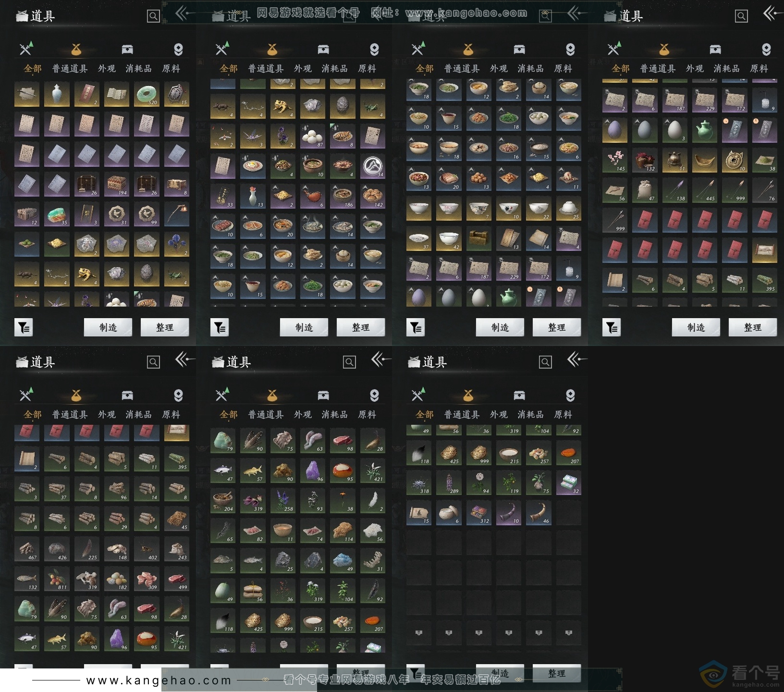Select the dove medallion with count 99
This screenshot has width=784, height=692.
pos(147,214)
